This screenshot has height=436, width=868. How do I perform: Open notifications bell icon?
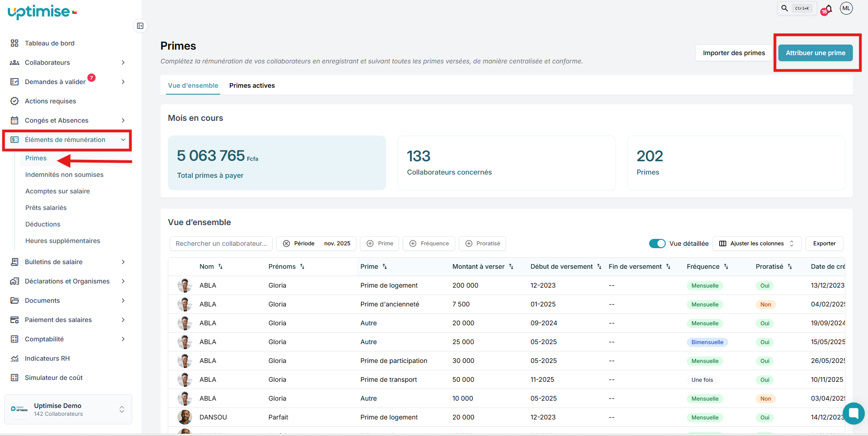(828, 9)
